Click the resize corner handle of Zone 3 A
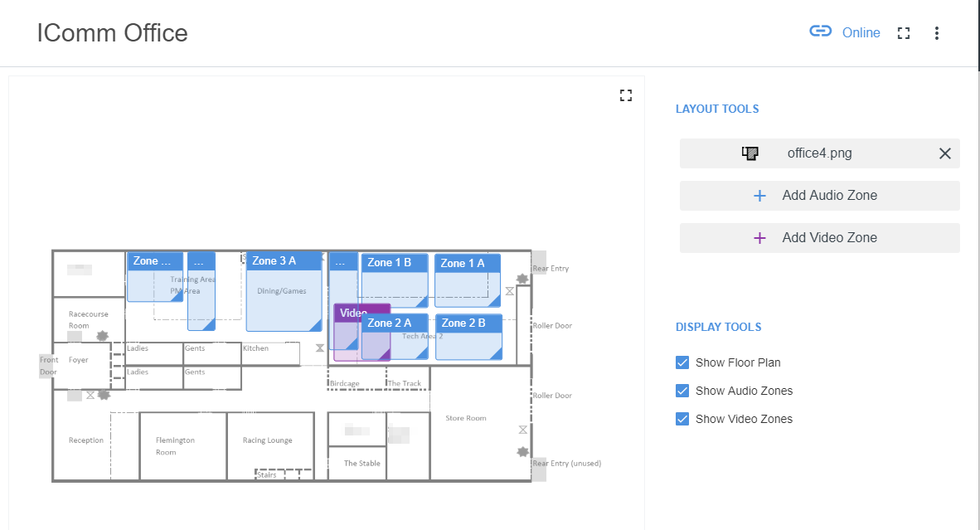This screenshot has height=530, width=980. coord(316,325)
